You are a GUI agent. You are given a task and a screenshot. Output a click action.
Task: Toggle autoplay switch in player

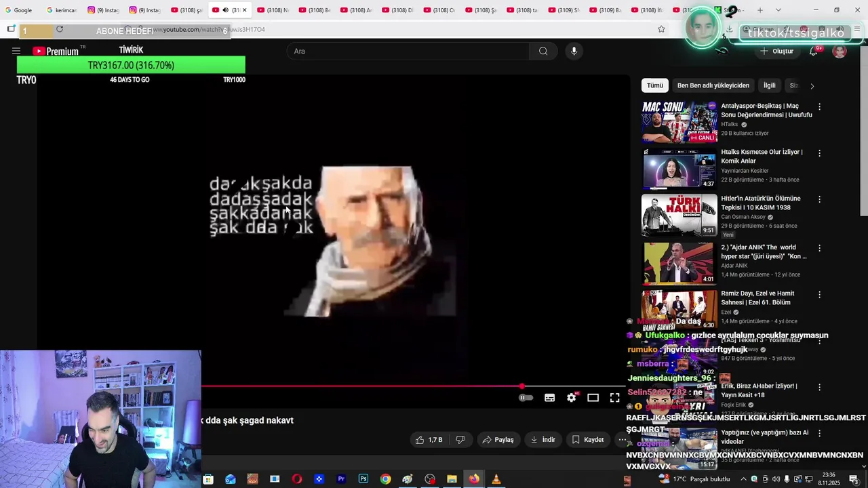point(526,398)
